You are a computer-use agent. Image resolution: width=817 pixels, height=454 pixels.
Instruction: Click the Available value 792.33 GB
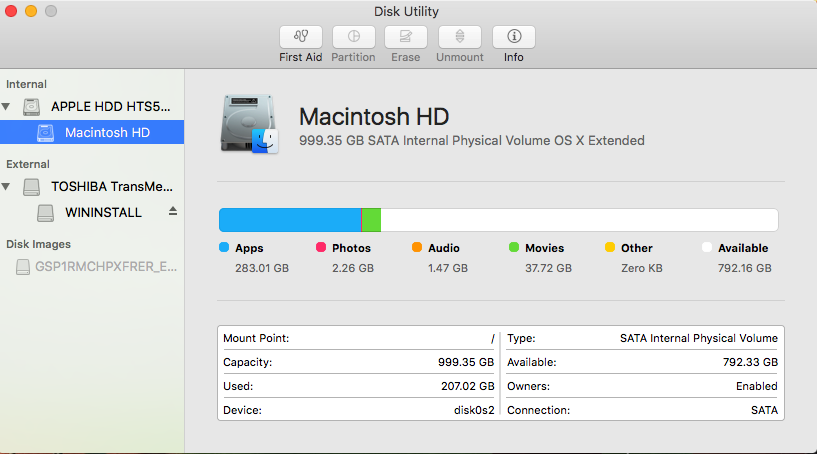[x=750, y=362]
